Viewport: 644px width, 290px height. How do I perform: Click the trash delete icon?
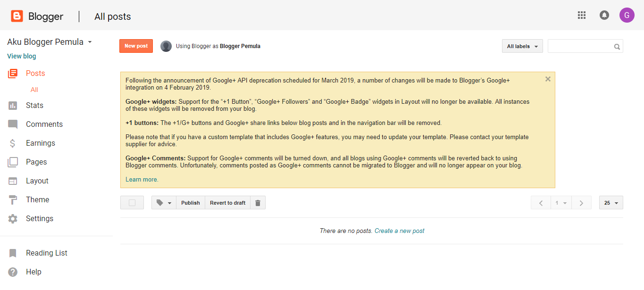click(x=258, y=203)
